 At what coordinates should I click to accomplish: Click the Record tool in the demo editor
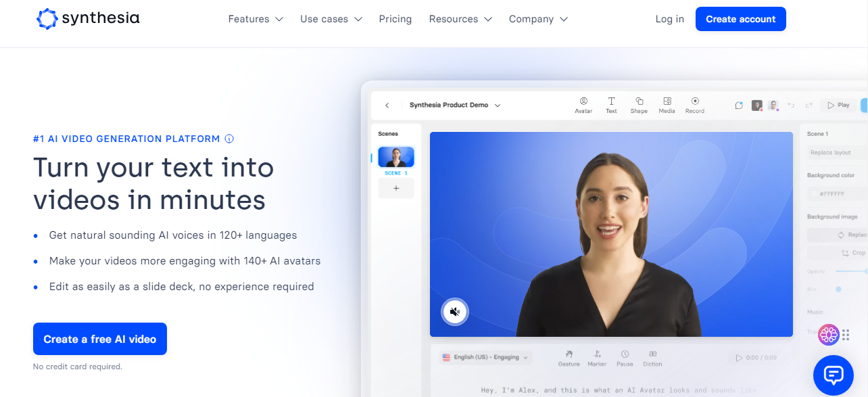(695, 105)
